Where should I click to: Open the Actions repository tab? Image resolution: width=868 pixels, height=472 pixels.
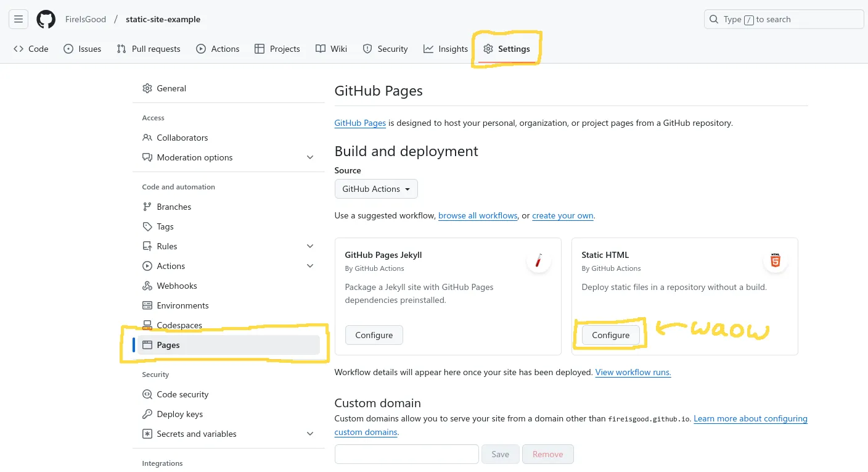(218, 49)
